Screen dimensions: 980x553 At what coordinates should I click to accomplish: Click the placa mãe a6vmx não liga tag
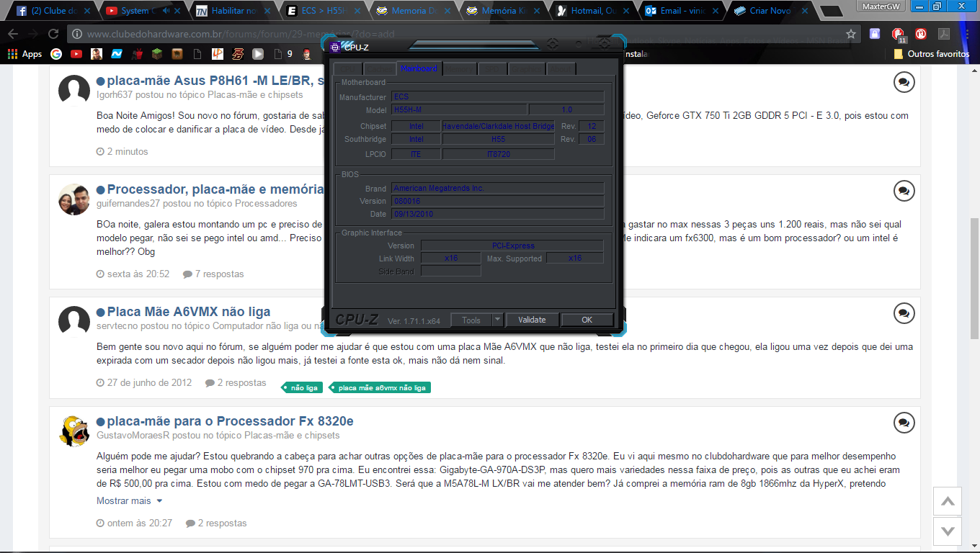[x=380, y=387]
